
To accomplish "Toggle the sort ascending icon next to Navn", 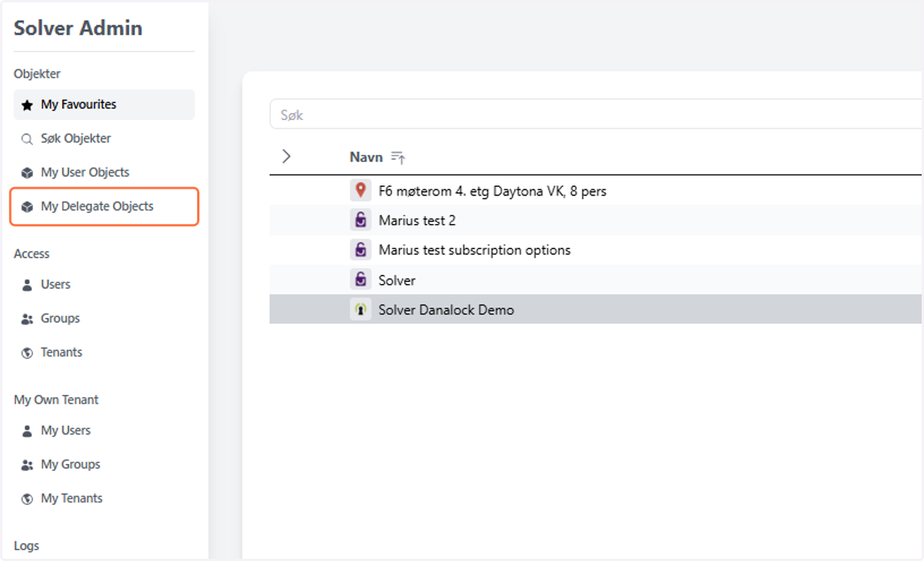I will point(398,157).
